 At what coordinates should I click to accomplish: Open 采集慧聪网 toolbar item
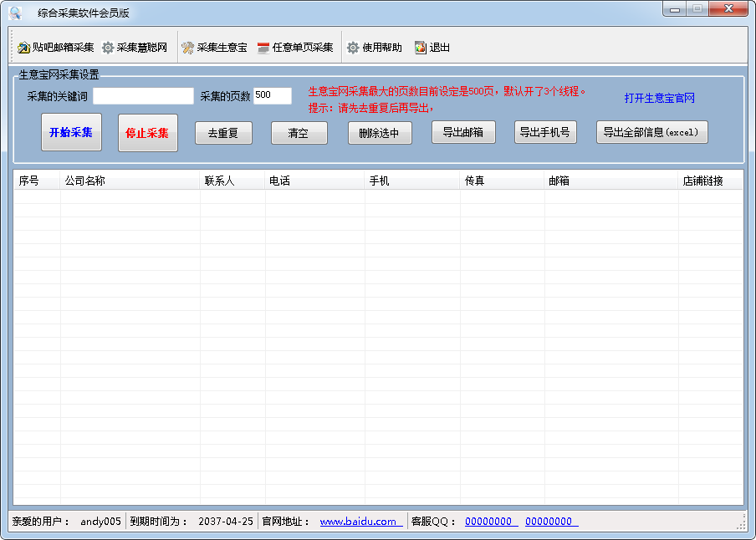(135, 48)
